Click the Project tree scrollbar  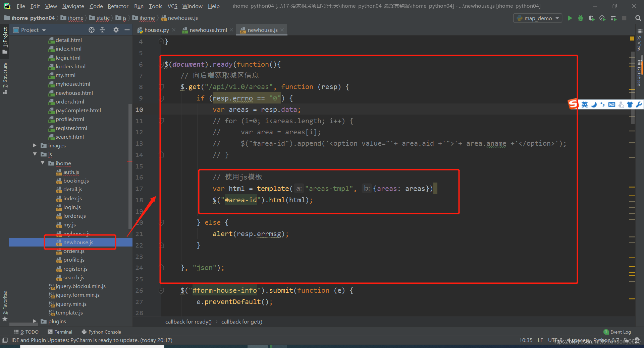tap(130, 167)
